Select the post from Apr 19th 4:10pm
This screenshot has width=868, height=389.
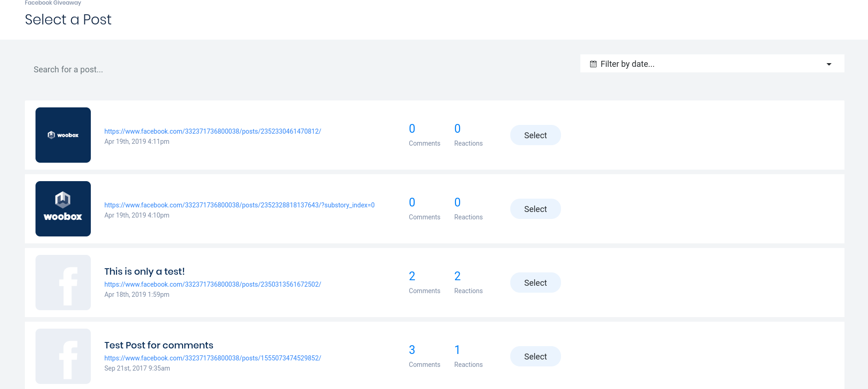[x=535, y=209]
